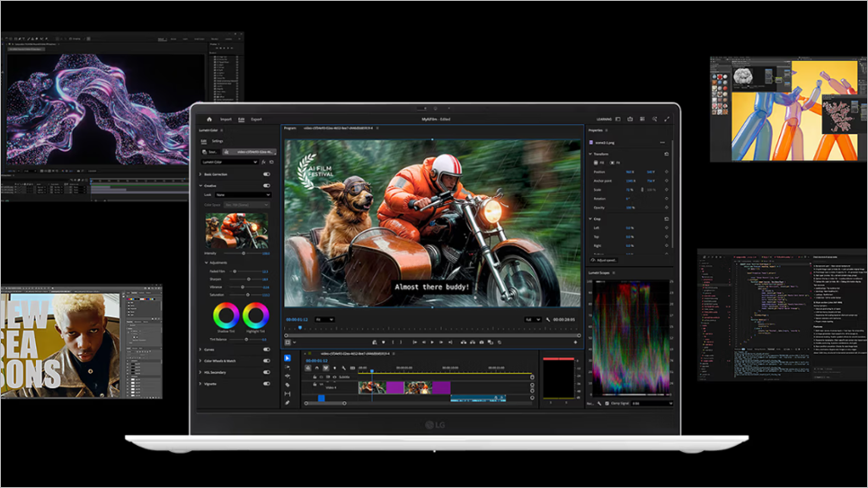Image resolution: width=868 pixels, height=488 pixels.
Task: Switch to the Edit workspace tab
Action: 242,120
